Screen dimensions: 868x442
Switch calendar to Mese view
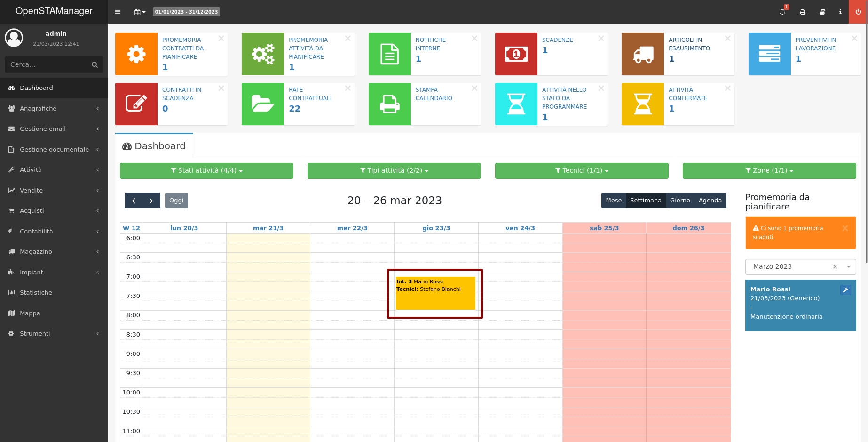pos(613,201)
